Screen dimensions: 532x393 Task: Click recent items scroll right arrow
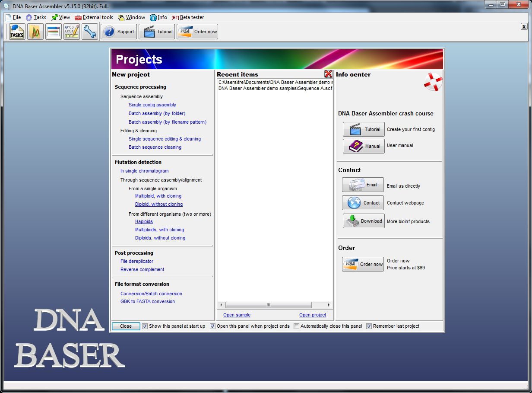click(x=329, y=305)
